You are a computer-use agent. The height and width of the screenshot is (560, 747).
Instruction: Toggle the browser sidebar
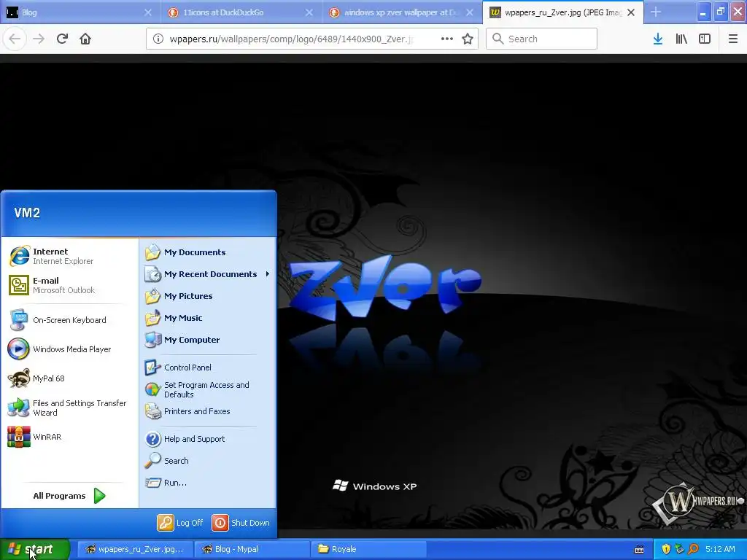705,39
